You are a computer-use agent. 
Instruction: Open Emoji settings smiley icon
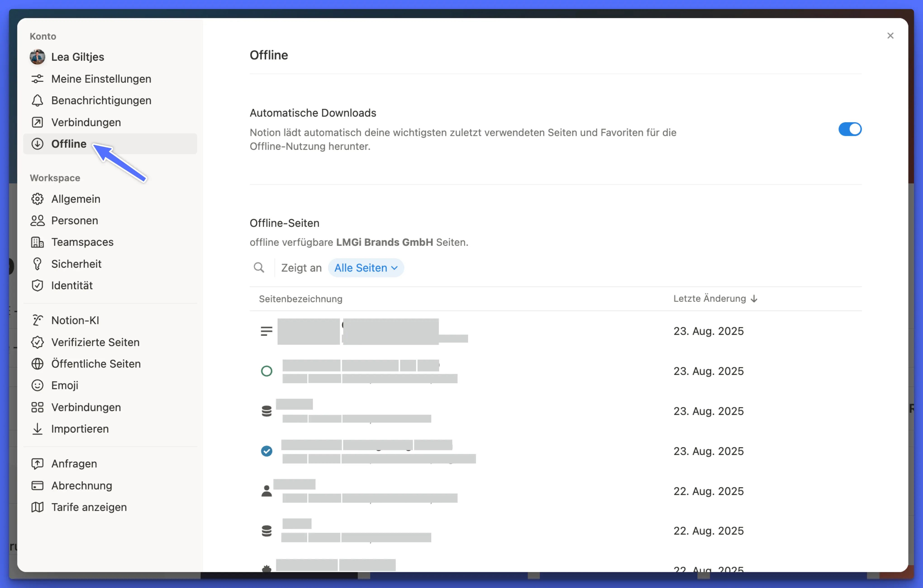pyautogui.click(x=37, y=385)
